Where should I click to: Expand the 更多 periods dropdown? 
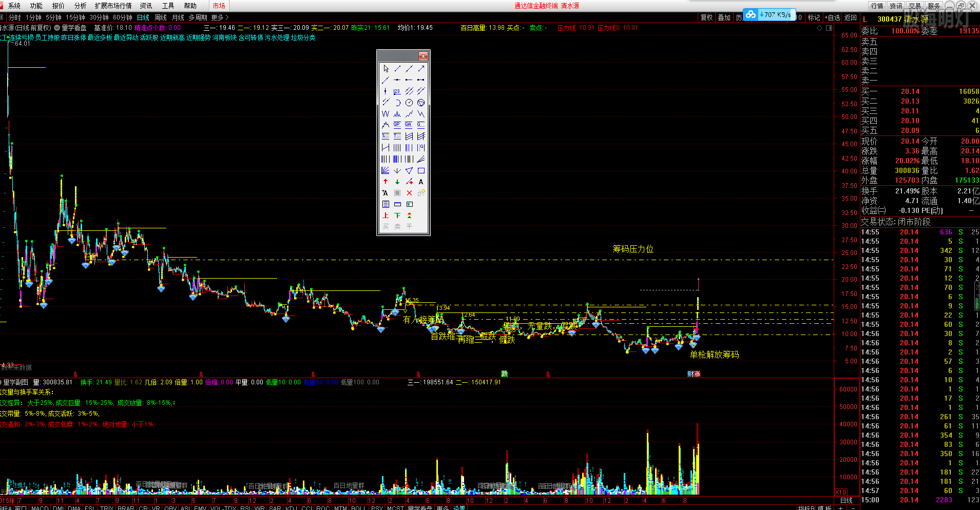tap(220, 17)
